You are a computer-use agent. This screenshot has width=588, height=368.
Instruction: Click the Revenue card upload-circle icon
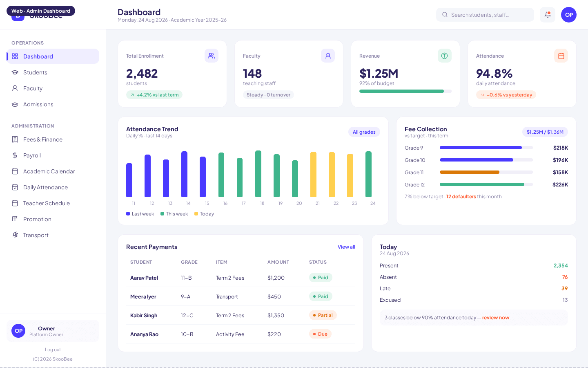(445, 56)
